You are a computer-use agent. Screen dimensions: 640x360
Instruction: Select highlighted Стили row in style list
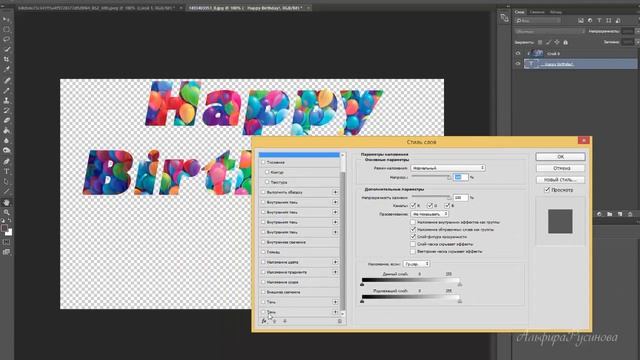[x=299, y=155]
